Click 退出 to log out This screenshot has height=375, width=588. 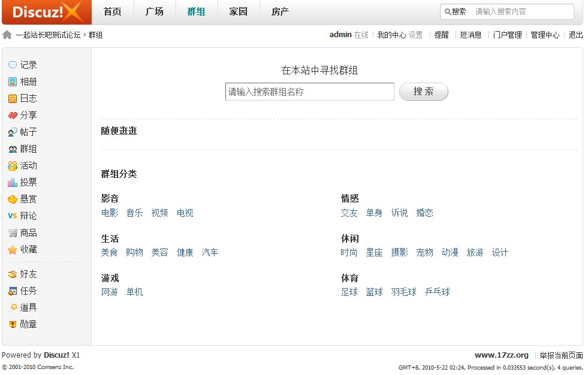[575, 35]
